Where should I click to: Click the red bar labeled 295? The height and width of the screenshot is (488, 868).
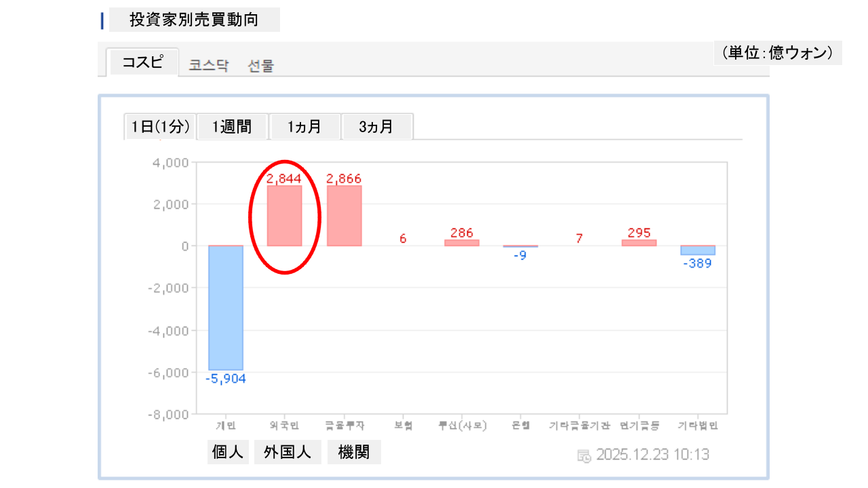(x=639, y=243)
